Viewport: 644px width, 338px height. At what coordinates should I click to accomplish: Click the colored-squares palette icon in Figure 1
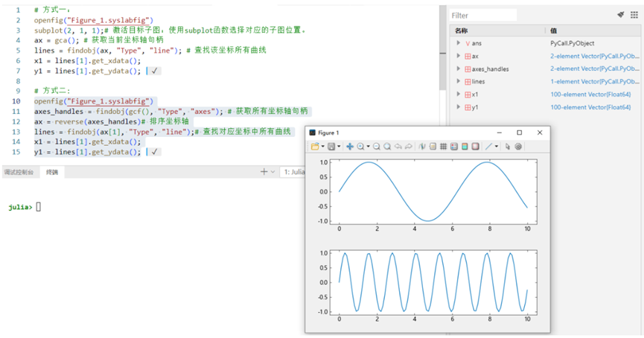454,147
